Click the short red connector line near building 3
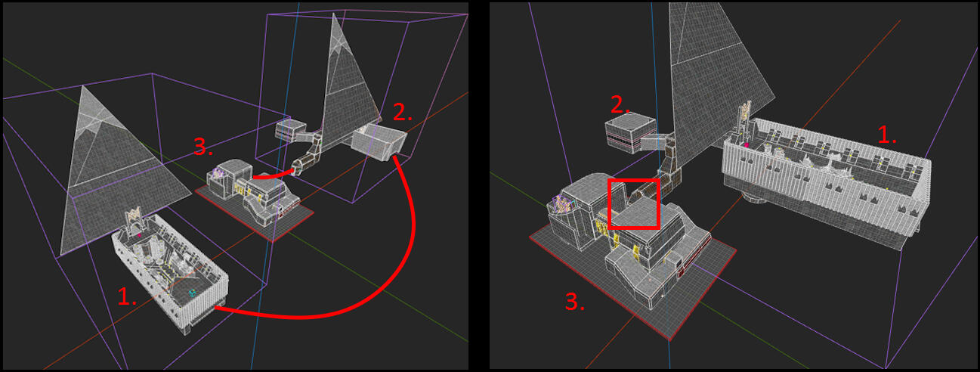 (x=271, y=175)
